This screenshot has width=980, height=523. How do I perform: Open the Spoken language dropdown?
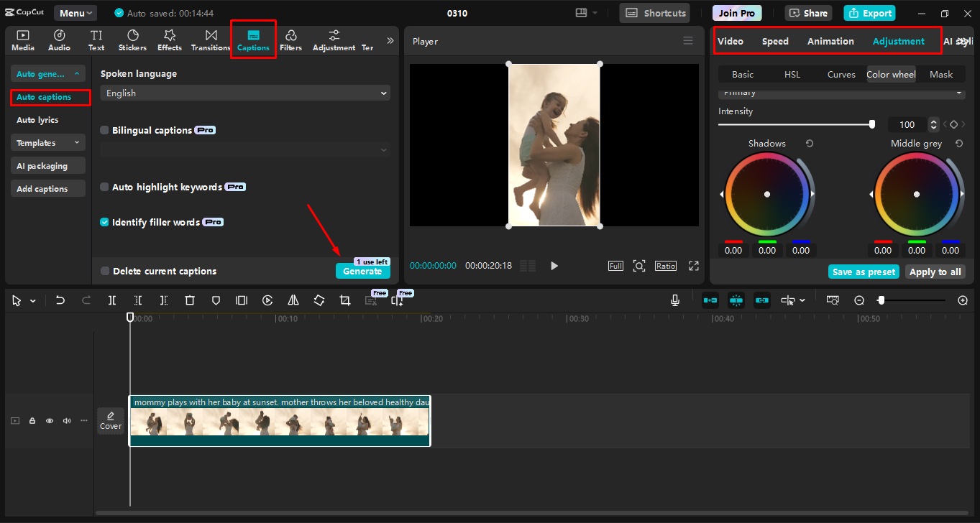[x=245, y=93]
